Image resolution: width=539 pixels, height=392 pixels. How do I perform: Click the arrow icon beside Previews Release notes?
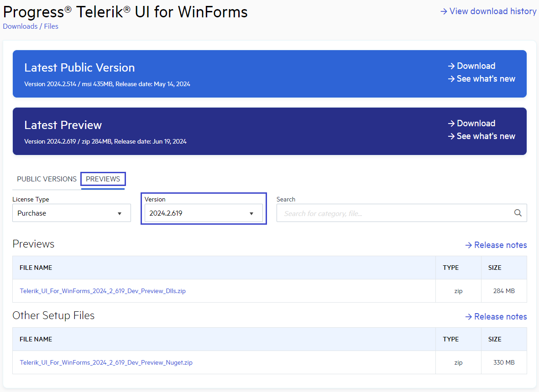click(x=469, y=245)
